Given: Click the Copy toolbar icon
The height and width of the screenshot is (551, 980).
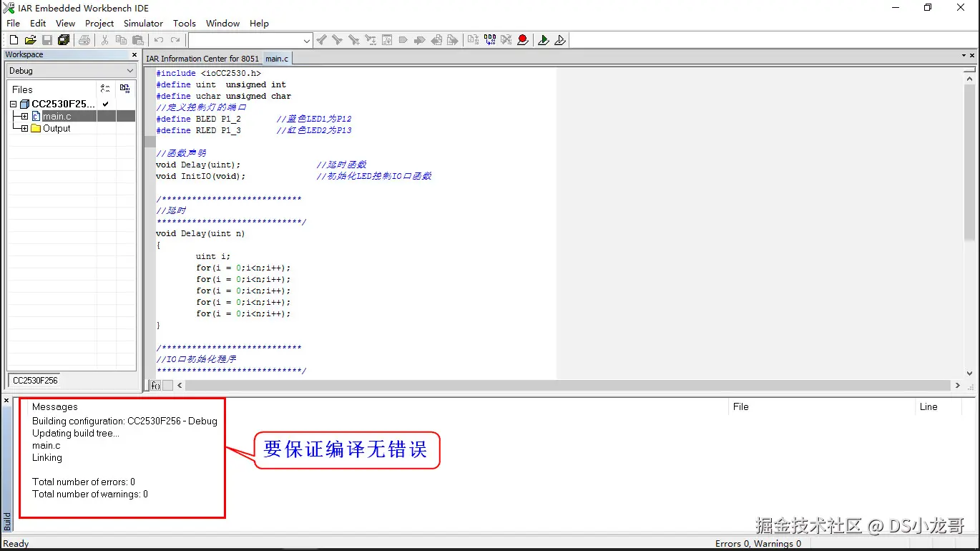Looking at the screenshot, I should tap(121, 40).
